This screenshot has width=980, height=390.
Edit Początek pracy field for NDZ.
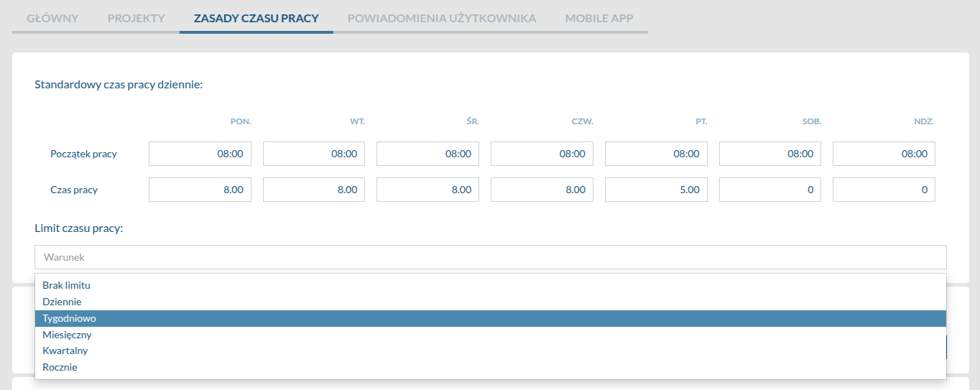coord(884,154)
